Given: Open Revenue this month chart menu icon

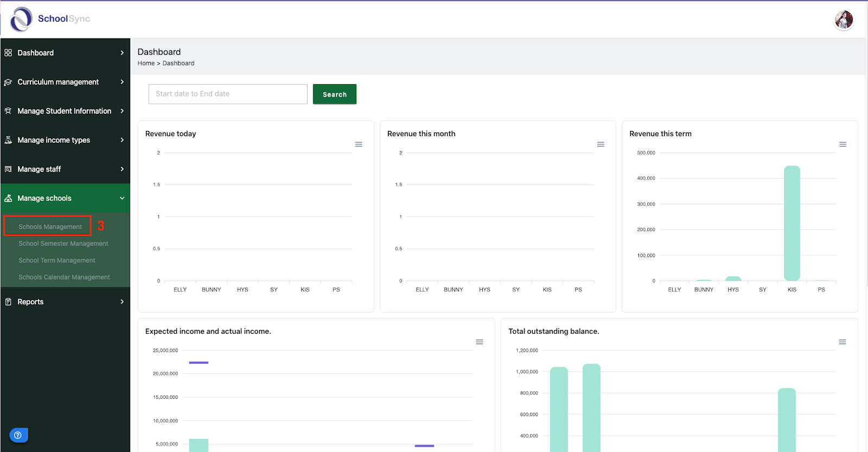Looking at the screenshot, I should tap(601, 144).
